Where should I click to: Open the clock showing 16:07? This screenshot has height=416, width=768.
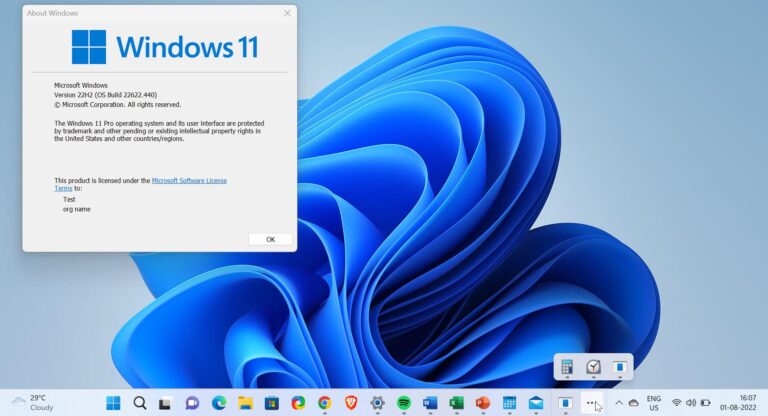click(x=738, y=403)
